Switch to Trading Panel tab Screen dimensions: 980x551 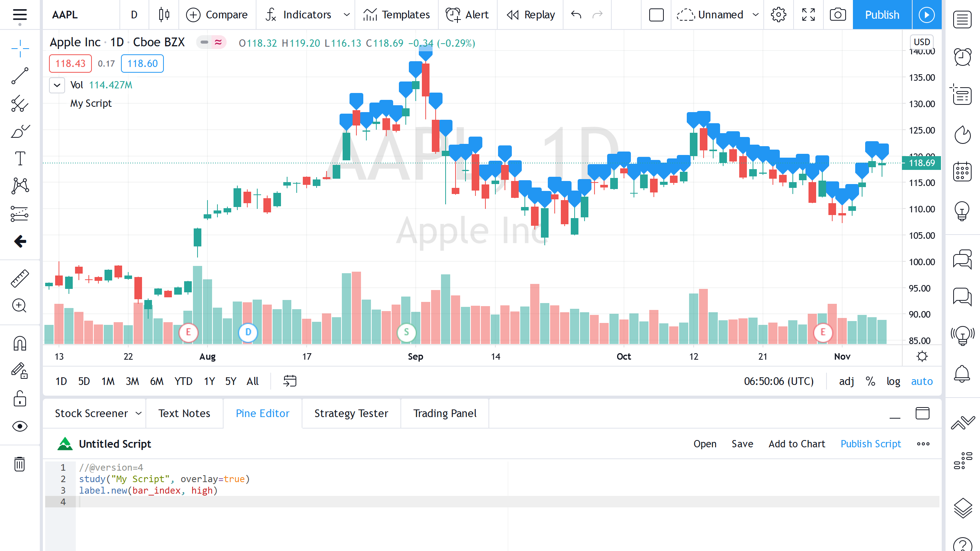(x=445, y=413)
